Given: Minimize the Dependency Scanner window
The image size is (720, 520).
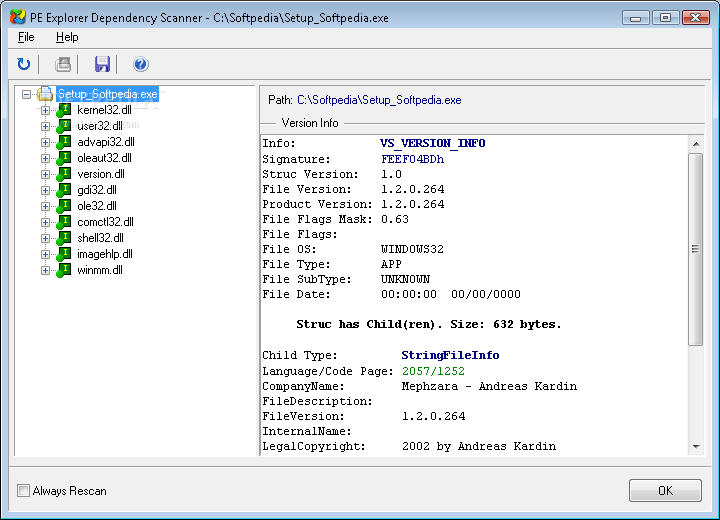Looking at the screenshot, I should [x=636, y=18].
